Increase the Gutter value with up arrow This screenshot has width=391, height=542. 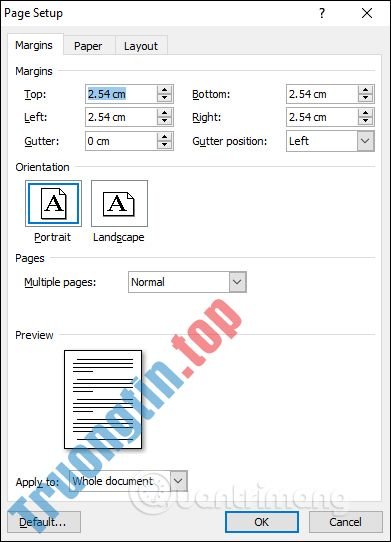tap(165, 137)
